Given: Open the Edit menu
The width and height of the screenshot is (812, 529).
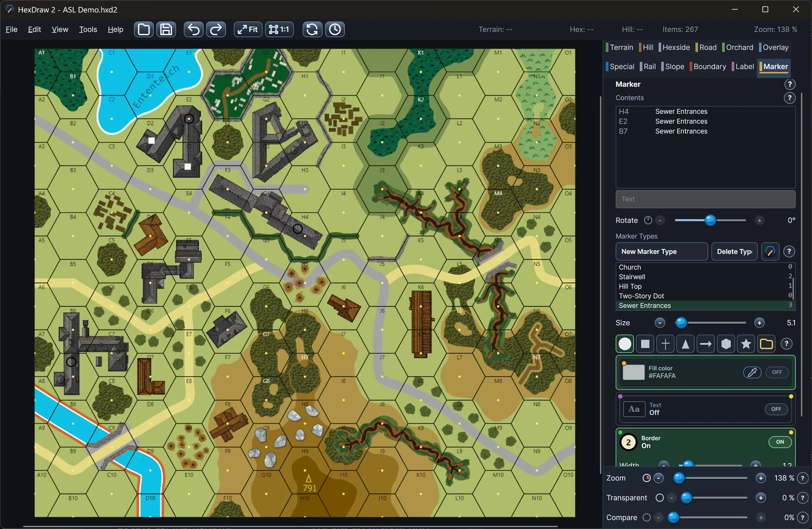Looking at the screenshot, I should coord(35,29).
